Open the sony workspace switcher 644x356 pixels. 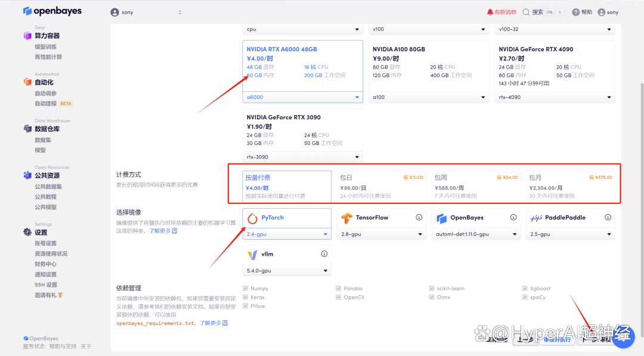point(146,13)
